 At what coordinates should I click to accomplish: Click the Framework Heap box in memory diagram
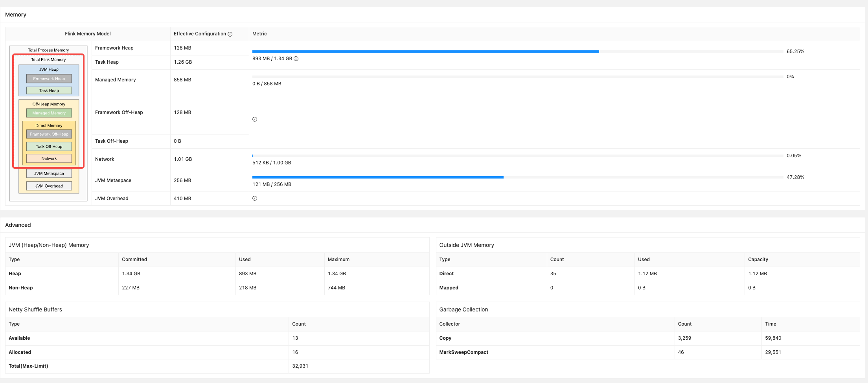49,79
